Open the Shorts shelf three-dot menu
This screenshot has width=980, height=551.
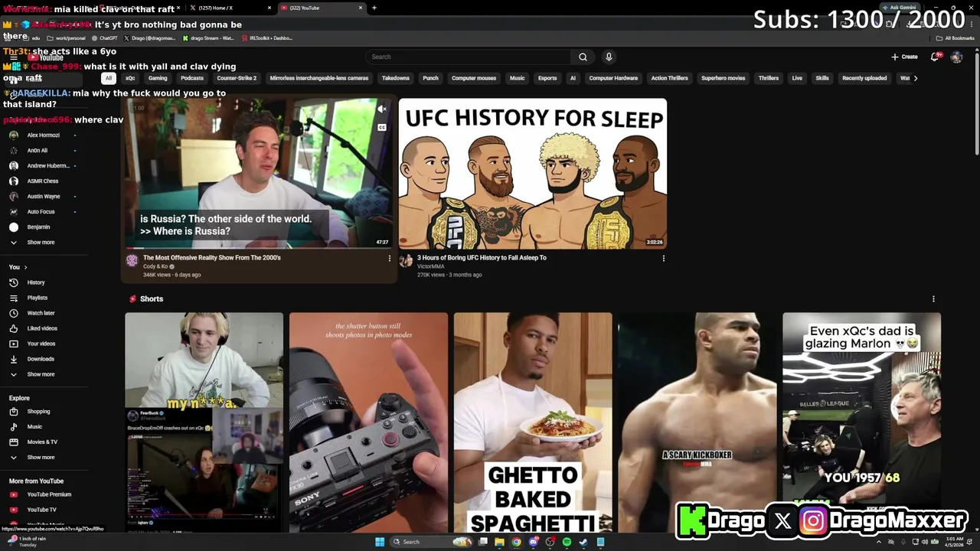(933, 299)
